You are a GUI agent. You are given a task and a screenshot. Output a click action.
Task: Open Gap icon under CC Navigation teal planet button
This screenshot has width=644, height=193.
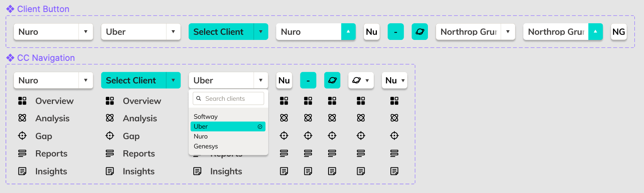[x=332, y=136]
